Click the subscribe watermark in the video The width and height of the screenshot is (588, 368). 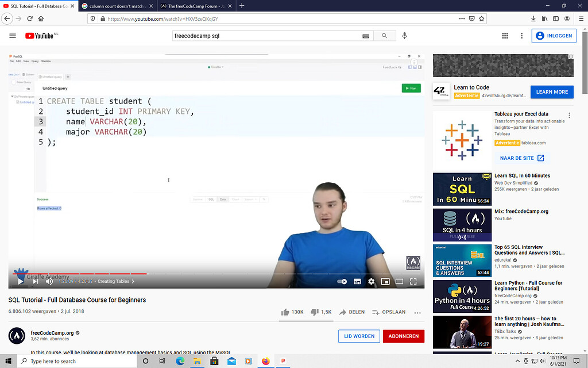413,262
